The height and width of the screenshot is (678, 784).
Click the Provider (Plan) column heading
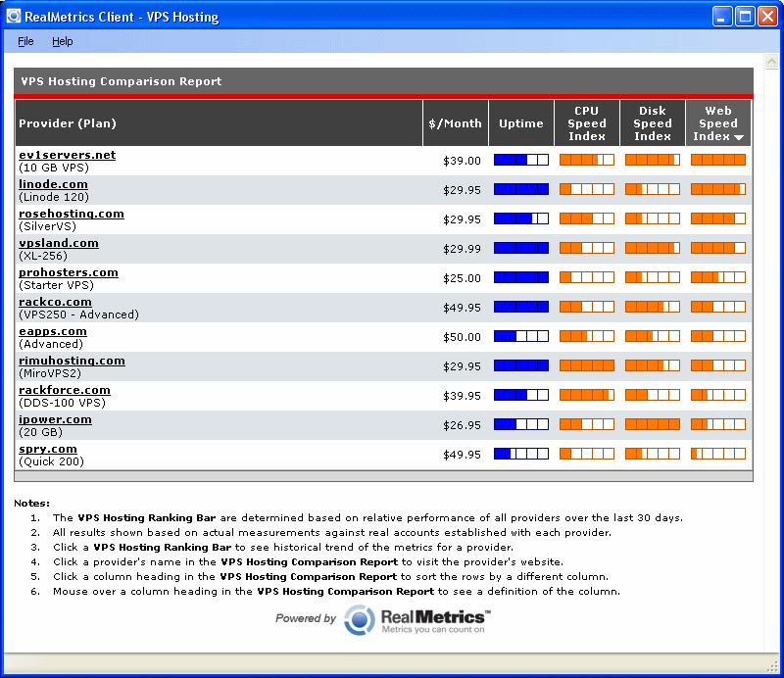68,123
